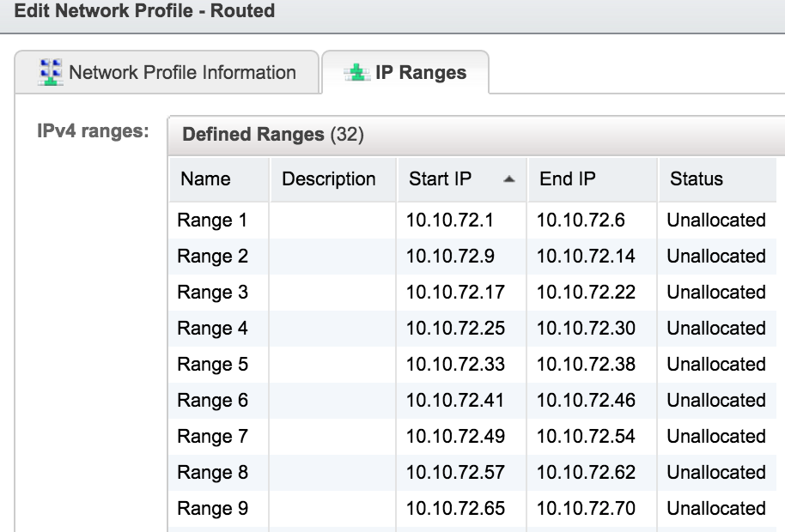Select the row starting at 10.10.72.17

coord(344,292)
